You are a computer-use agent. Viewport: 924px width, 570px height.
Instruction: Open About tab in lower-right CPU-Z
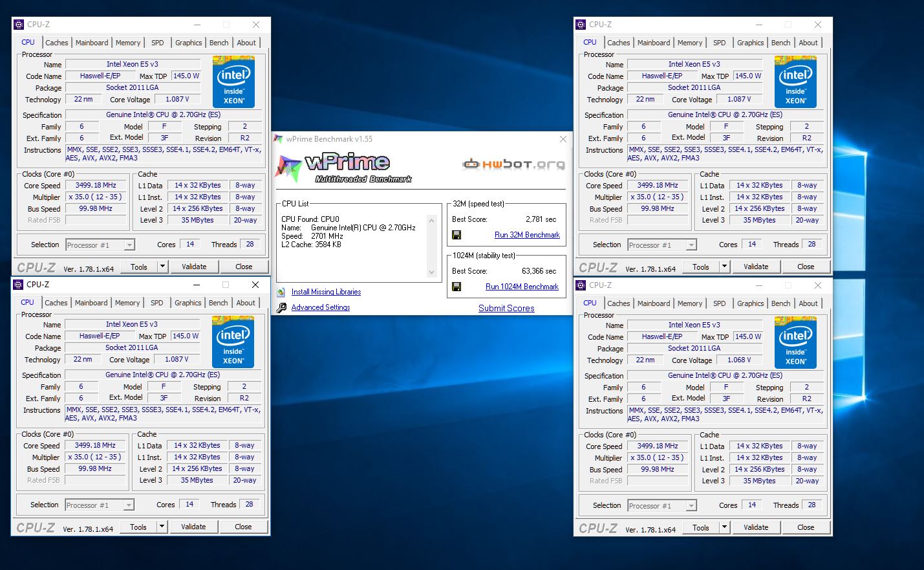coord(808,303)
